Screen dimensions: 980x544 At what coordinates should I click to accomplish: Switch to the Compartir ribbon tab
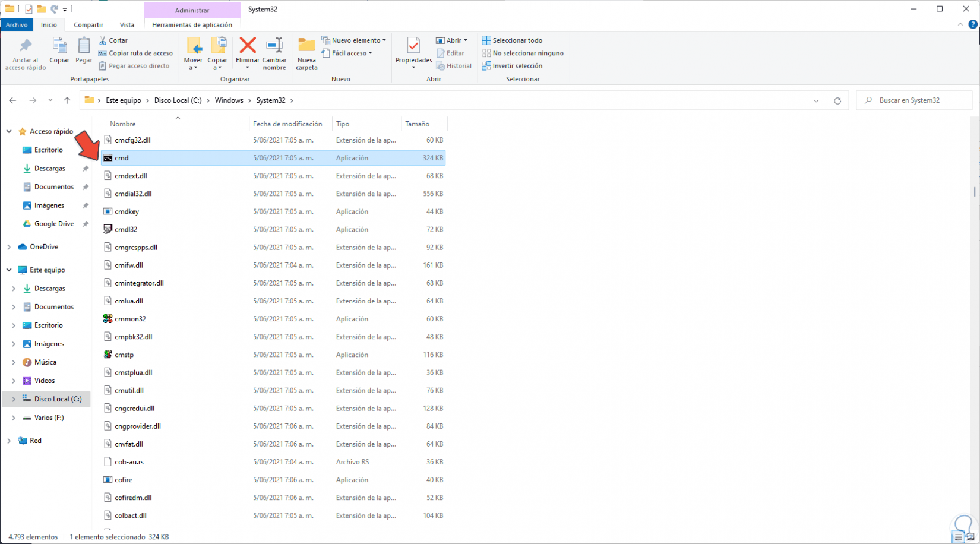[x=88, y=25]
